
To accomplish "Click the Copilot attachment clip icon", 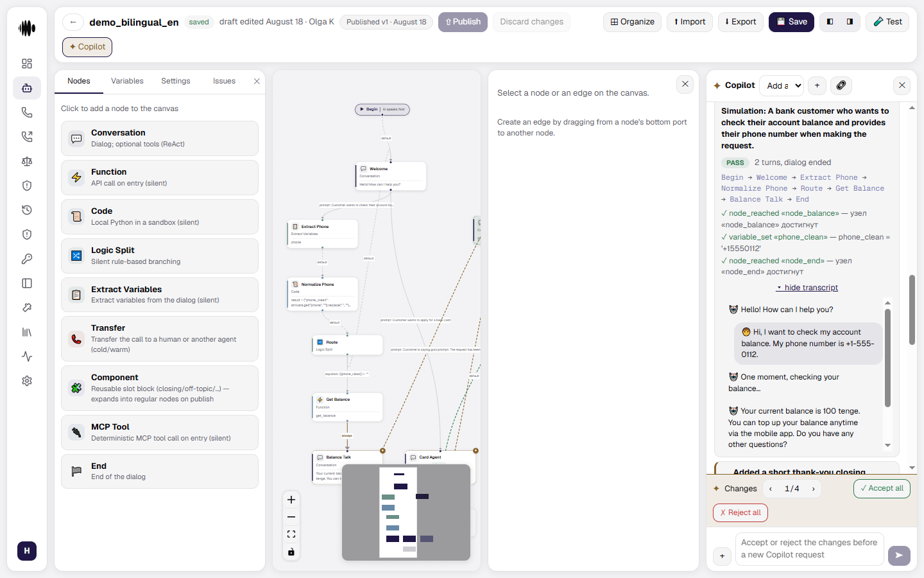I will click(x=841, y=85).
